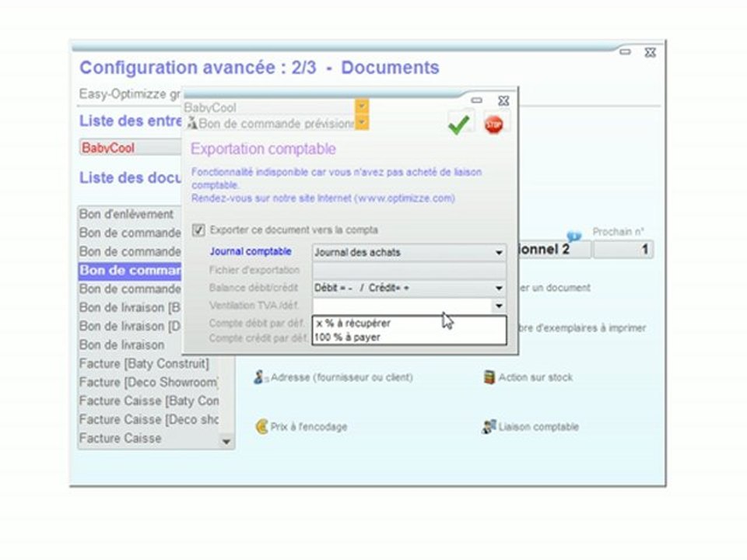
Task: Select 'Facture Caisse [Deco sho' row
Action: tap(148, 419)
